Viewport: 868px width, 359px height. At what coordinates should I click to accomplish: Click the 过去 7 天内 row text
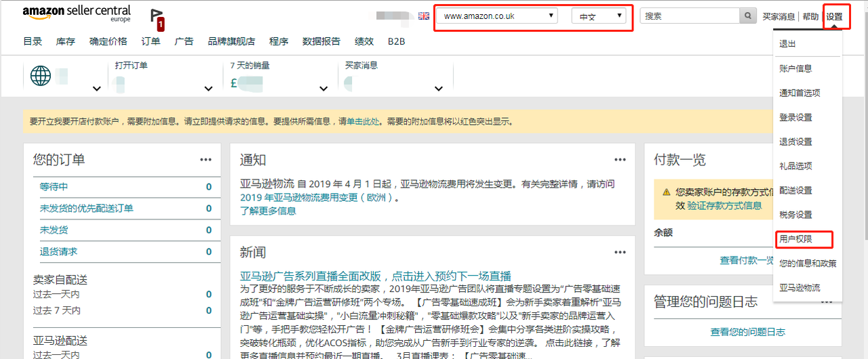tap(57, 310)
